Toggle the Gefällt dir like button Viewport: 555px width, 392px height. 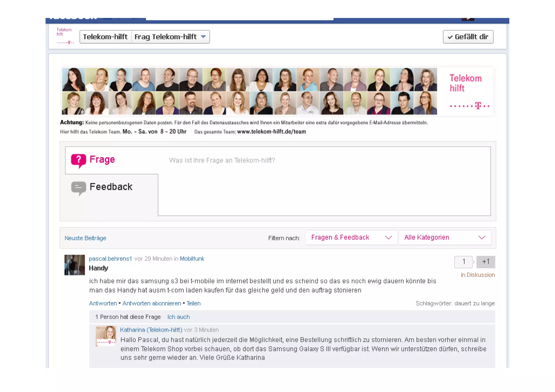click(468, 37)
